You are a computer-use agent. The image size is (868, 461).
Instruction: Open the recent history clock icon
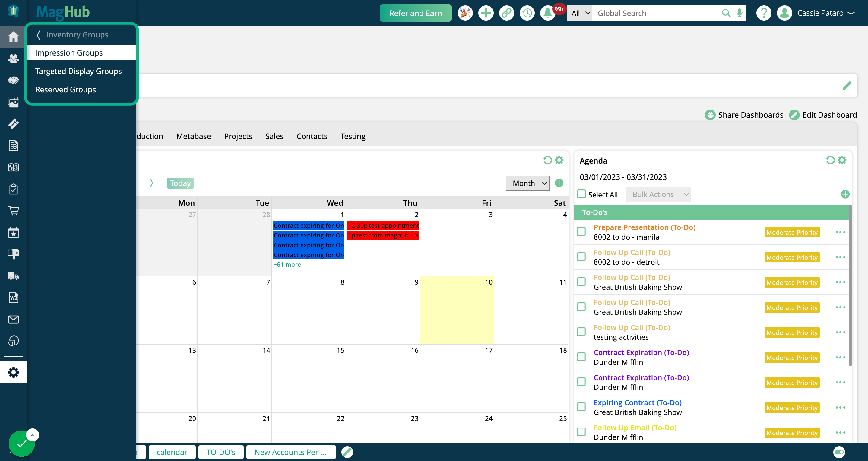coord(527,13)
